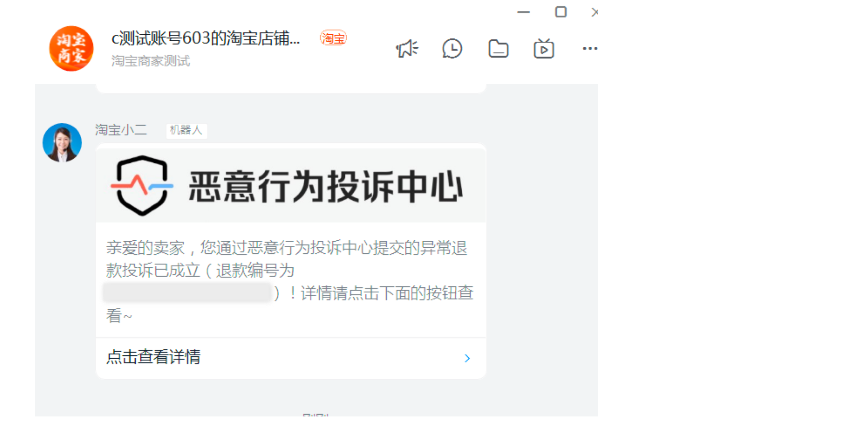Open 点击查看详情 link

(x=154, y=357)
